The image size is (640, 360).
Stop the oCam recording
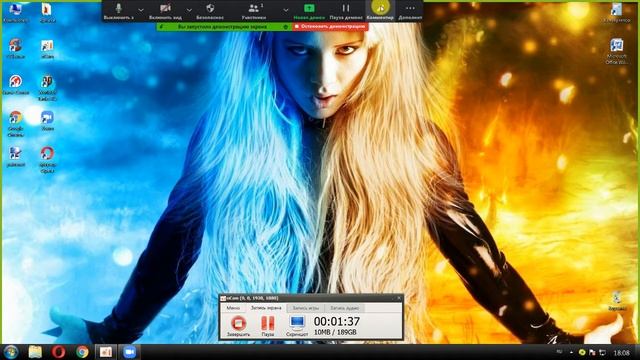click(238, 325)
